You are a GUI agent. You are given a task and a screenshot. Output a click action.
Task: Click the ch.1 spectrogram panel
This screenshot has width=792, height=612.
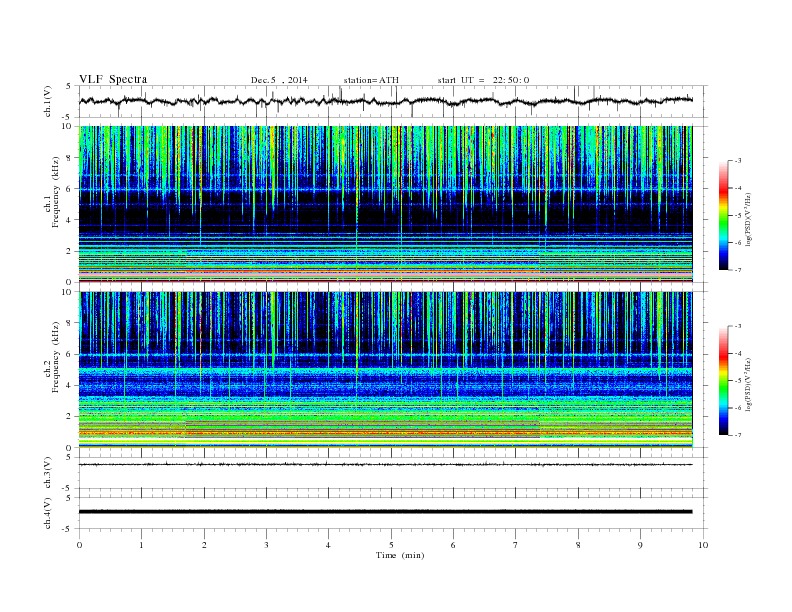386,204
